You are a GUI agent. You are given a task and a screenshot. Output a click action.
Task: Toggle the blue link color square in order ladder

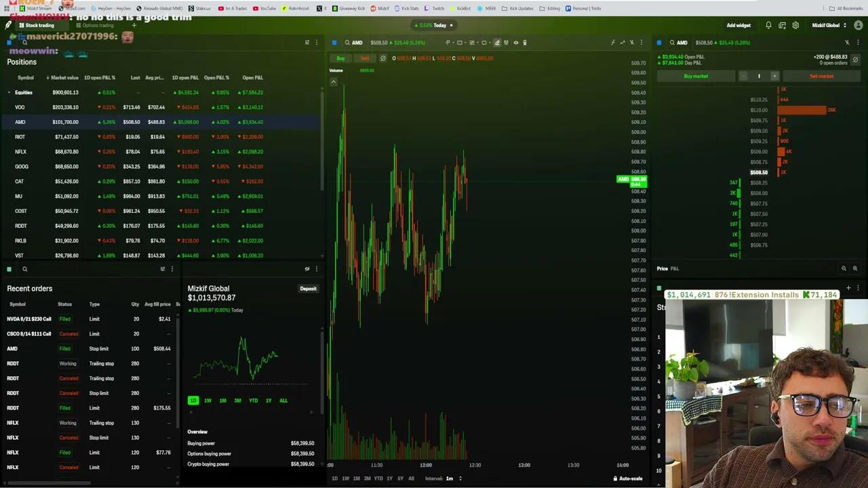click(659, 43)
